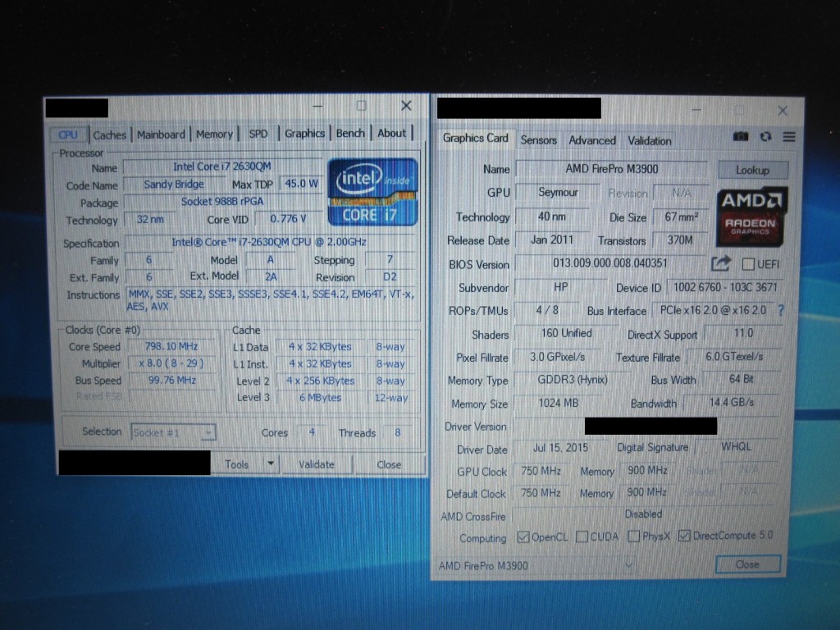Click the Level 3 cache value 6 MBytes

pyautogui.click(x=321, y=398)
